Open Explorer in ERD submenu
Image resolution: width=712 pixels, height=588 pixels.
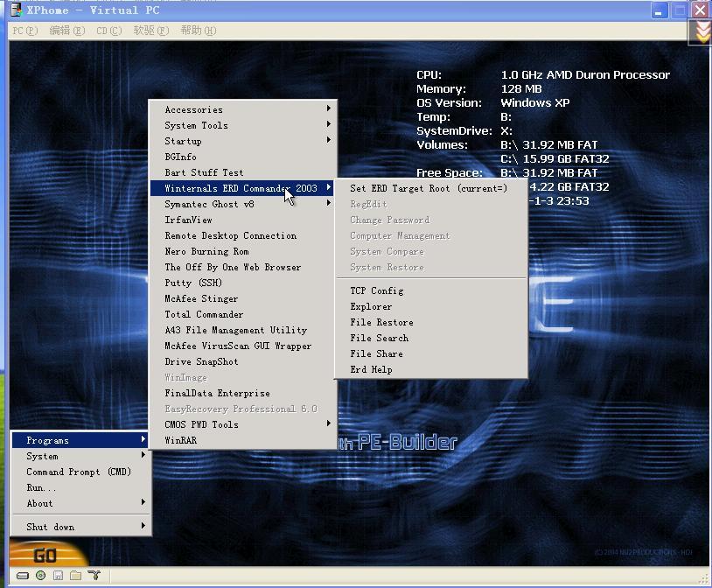[x=431, y=307]
